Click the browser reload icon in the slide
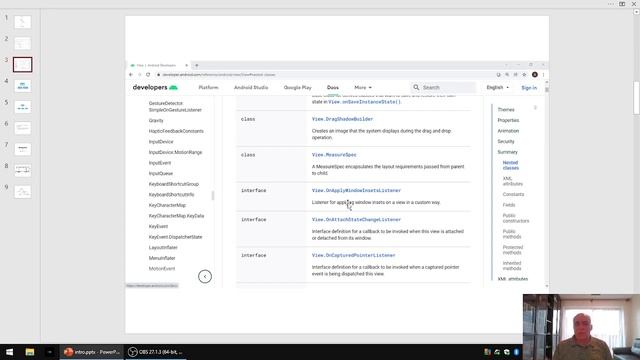The width and height of the screenshot is (640, 360). (148, 75)
